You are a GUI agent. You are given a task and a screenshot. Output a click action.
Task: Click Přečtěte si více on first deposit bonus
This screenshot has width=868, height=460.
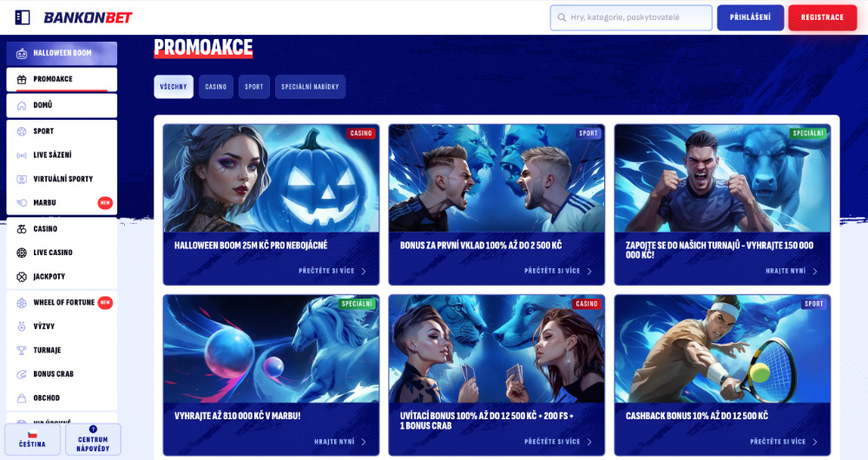[552, 272]
